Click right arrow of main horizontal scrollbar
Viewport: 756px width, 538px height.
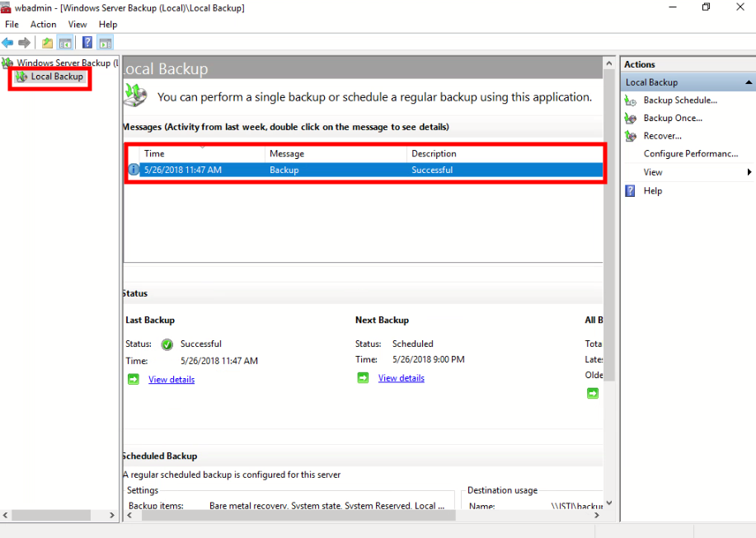pyautogui.click(x=597, y=516)
